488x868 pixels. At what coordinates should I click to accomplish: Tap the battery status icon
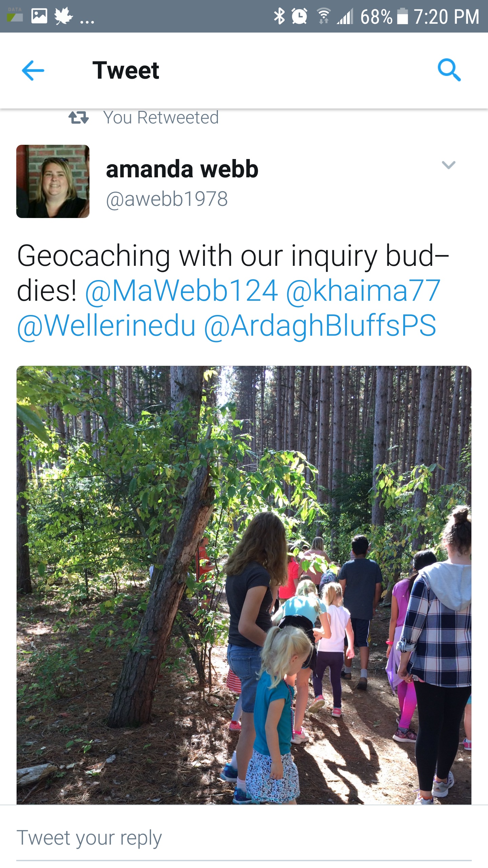click(x=402, y=16)
